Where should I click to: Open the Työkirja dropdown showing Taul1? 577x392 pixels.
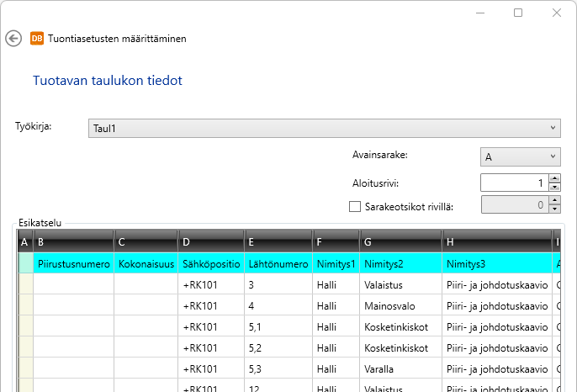(324, 128)
